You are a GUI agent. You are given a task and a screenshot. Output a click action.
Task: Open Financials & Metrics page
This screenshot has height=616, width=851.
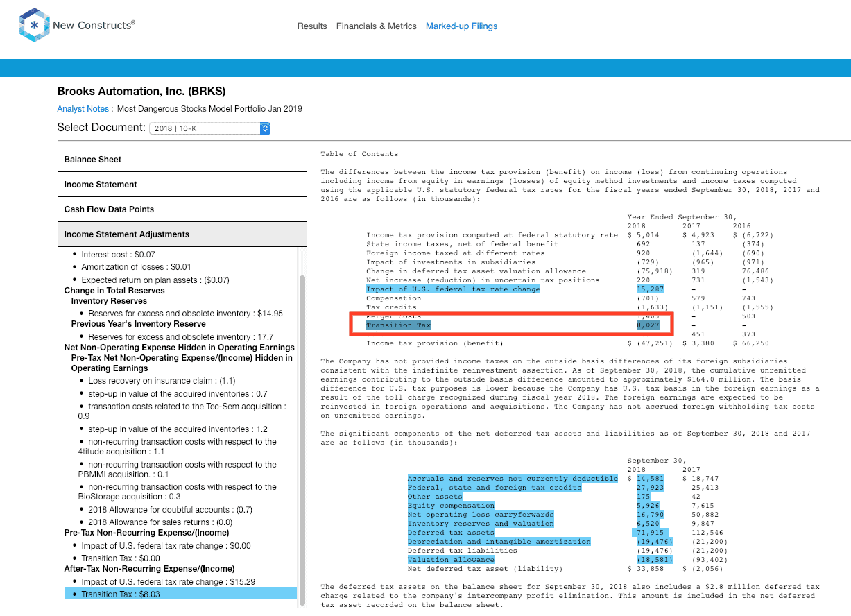[x=377, y=26]
